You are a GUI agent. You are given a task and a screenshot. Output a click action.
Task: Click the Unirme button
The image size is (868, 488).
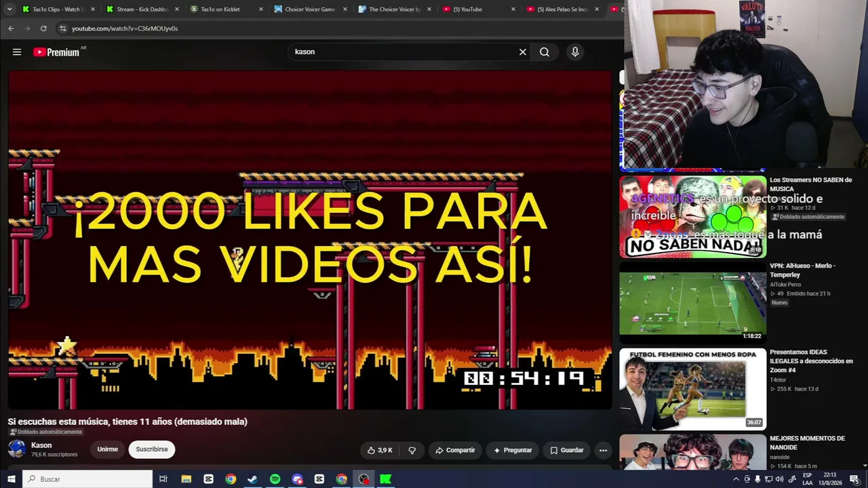pos(107,449)
